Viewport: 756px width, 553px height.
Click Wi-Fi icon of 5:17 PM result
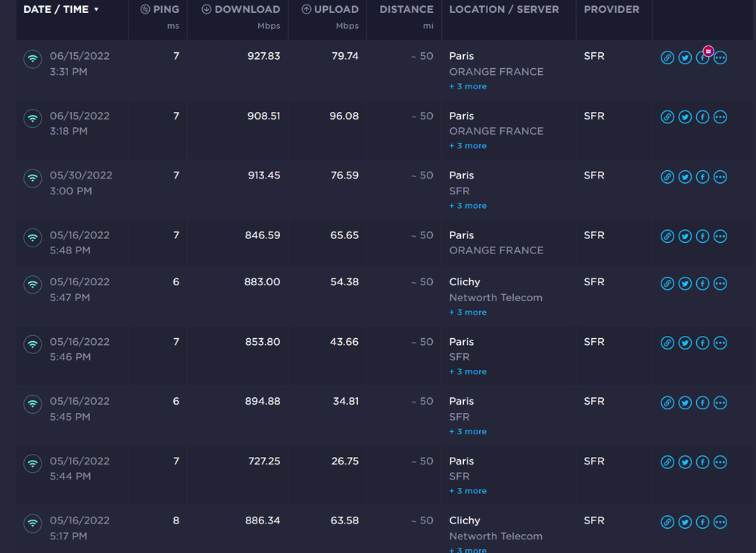pos(33,523)
